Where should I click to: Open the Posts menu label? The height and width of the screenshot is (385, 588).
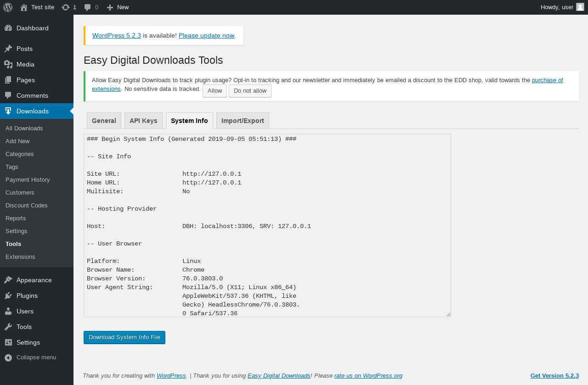pos(24,49)
